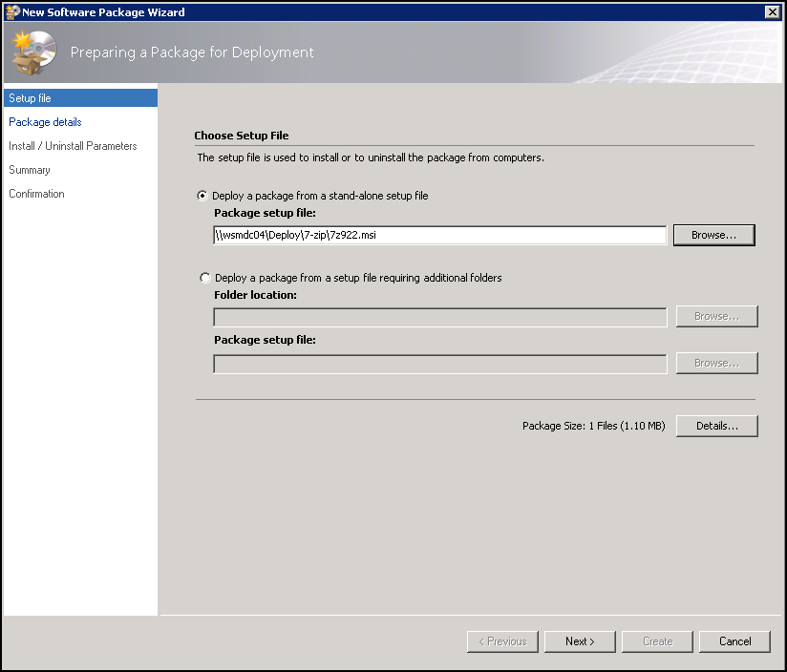This screenshot has height=672, width=787.
Task: Click Details to view package files
Action: (717, 425)
